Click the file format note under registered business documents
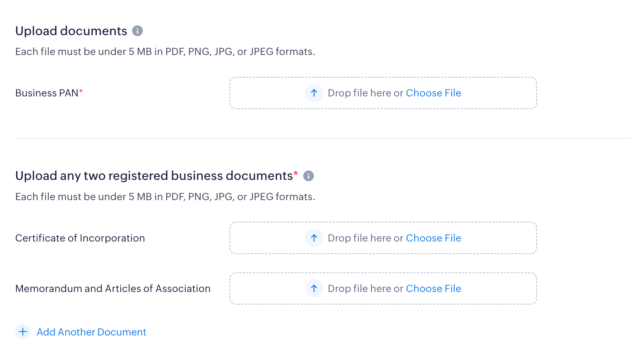The height and width of the screenshot is (364, 644). pyautogui.click(x=165, y=197)
